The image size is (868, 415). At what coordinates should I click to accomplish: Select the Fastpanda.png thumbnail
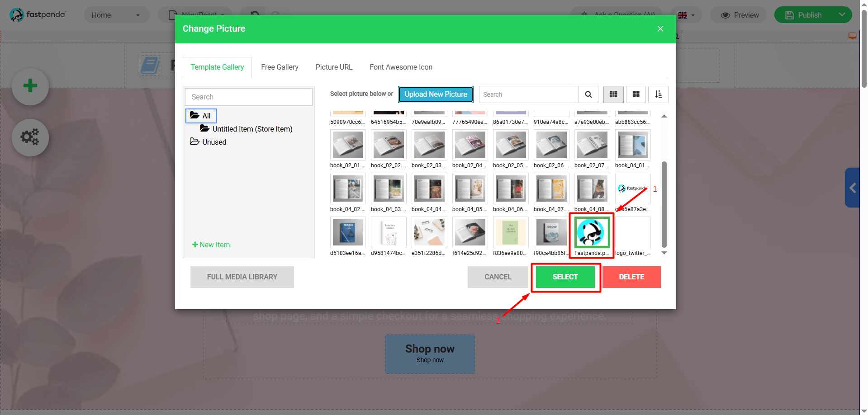pyautogui.click(x=592, y=232)
